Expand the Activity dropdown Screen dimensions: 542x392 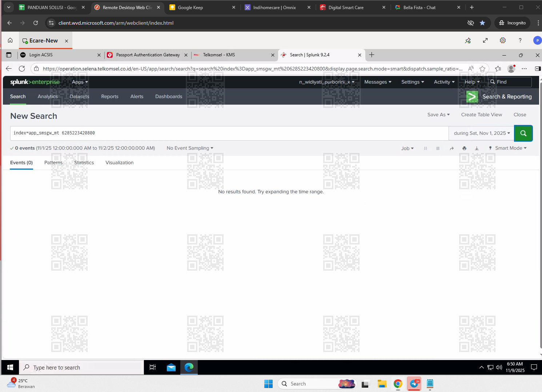click(444, 82)
